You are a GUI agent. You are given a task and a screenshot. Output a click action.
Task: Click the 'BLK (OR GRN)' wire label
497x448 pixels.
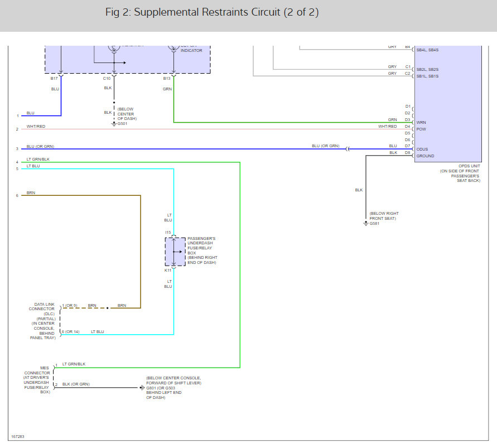pos(76,384)
